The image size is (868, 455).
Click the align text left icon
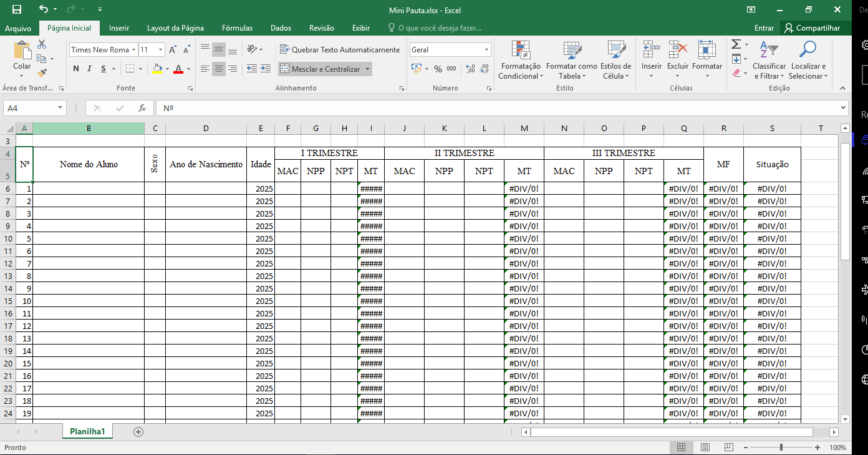point(205,69)
